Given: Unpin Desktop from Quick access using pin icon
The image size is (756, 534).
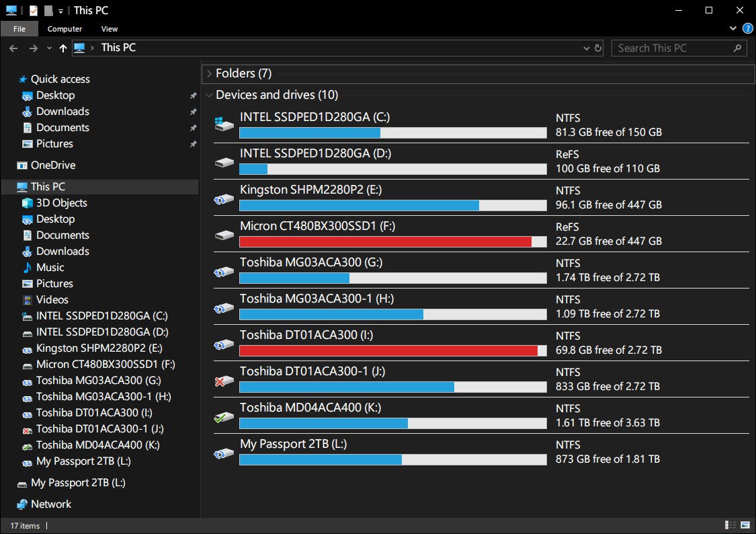Looking at the screenshot, I should coord(194,96).
